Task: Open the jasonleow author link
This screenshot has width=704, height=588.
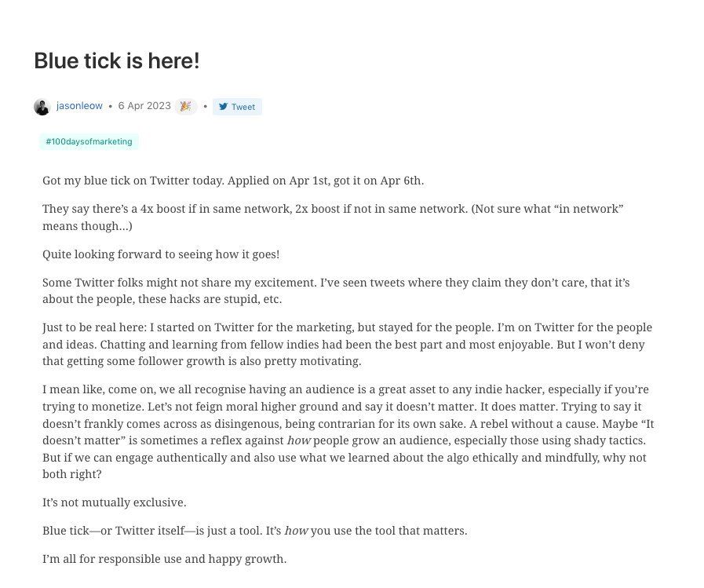Action: [79, 106]
